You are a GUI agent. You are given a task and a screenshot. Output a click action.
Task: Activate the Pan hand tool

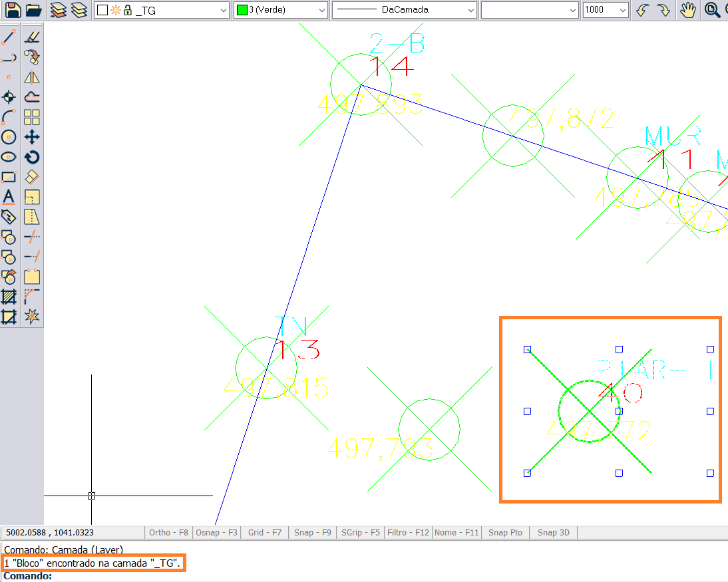point(688,10)
